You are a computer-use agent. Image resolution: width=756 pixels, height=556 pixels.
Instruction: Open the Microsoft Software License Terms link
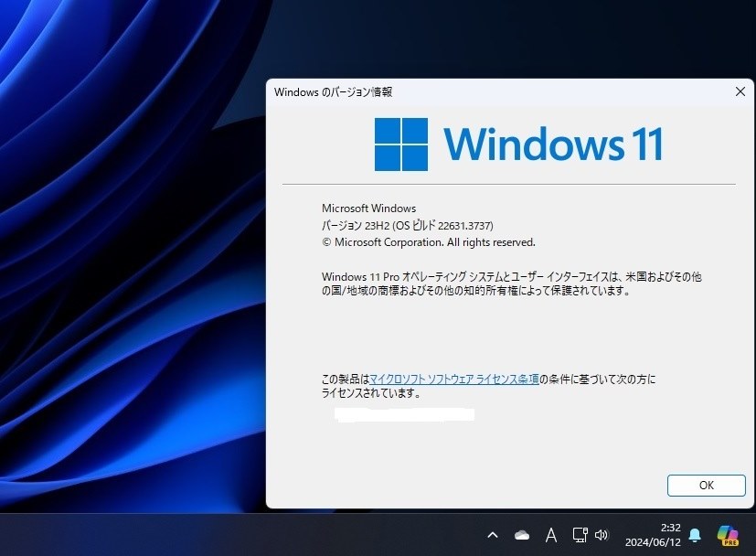click(x=454, y=379)
